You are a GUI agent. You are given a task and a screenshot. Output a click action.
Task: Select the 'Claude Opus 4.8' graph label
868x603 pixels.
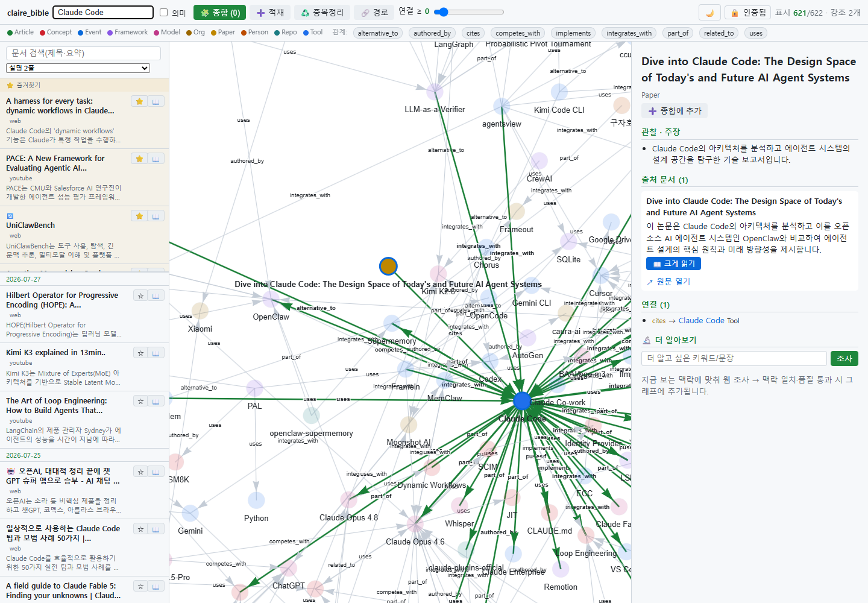(348, 517)
